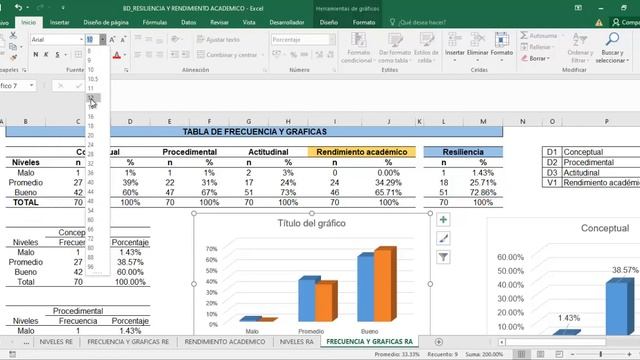The width and height of the screenshot is (640, 360).
Task: Click the Format Painter brush icon
Action: pyautogui.click(x=13, y=57)
